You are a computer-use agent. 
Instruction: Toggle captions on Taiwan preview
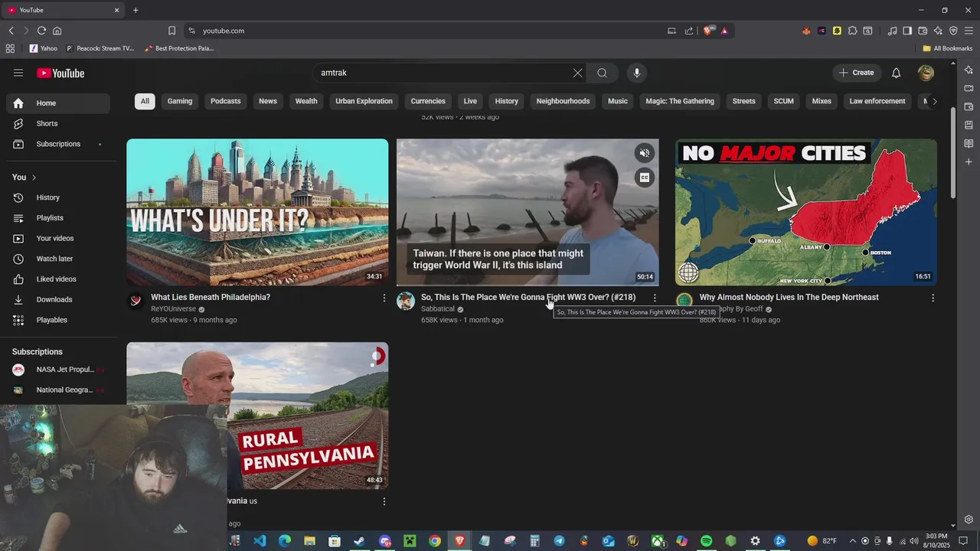(x=645, y=178)
